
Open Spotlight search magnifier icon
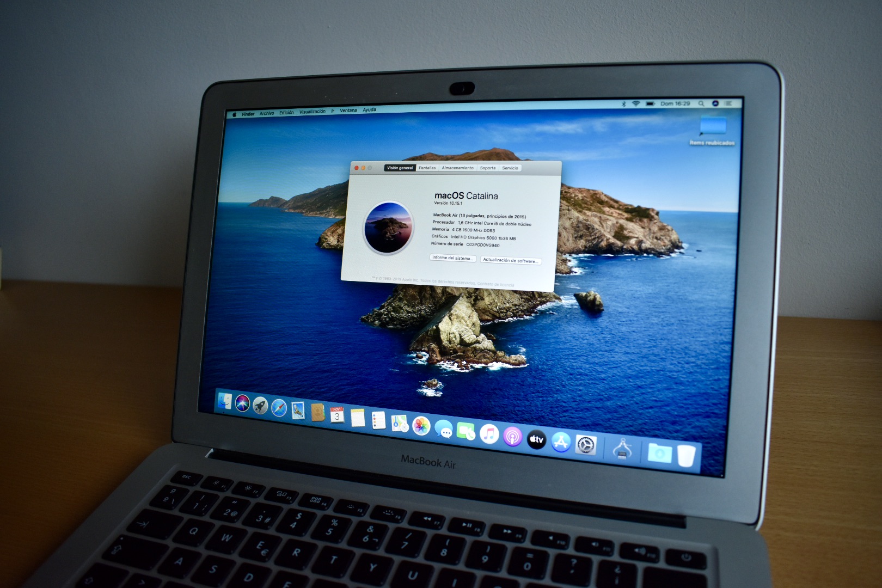pyautogui.click(x=701, y=103)
